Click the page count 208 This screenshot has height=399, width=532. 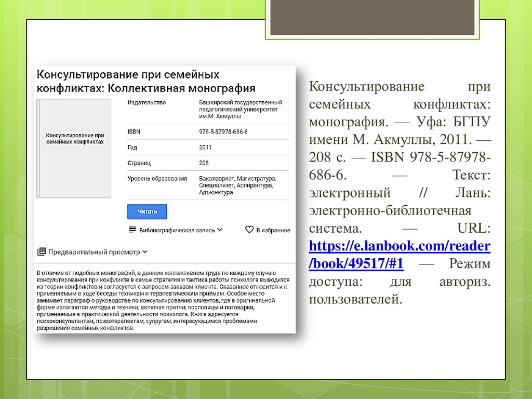click(204, 163)
